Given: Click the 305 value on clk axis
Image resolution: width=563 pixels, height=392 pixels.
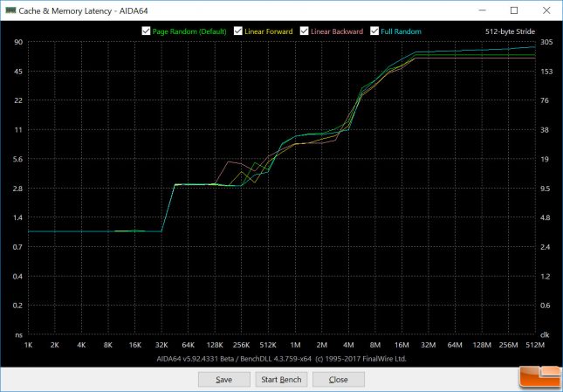Looking at the screenshot, I should (546, 42).
